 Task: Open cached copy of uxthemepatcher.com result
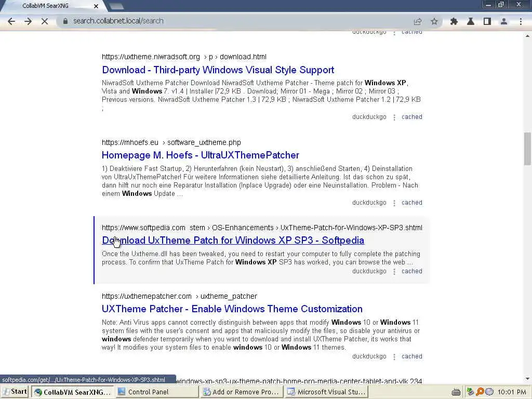coord(412,356)
